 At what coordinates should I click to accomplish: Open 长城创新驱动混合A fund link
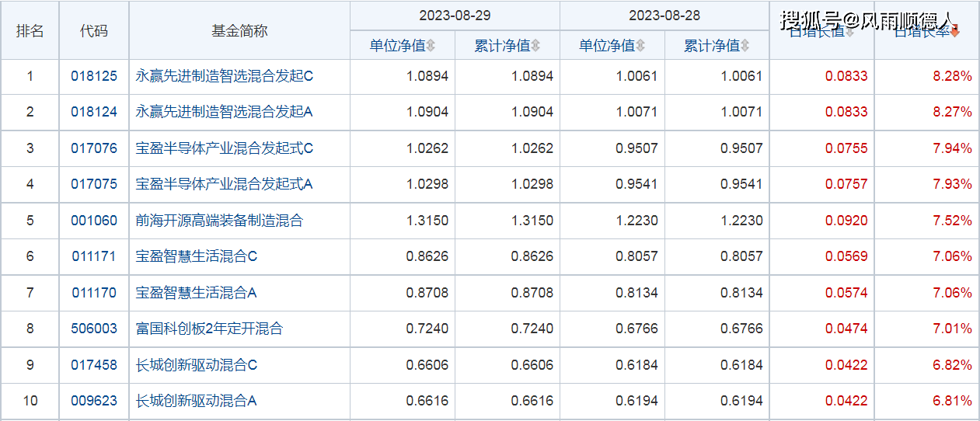196,401
